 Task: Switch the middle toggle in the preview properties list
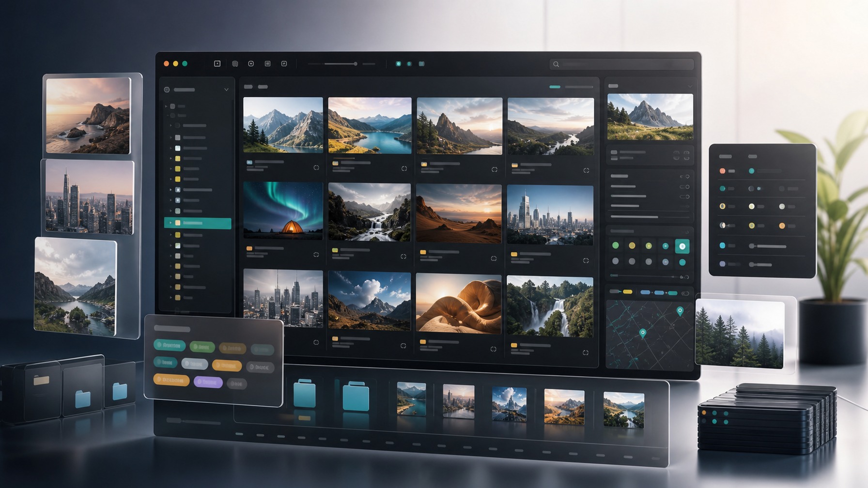tap(684, 187)
